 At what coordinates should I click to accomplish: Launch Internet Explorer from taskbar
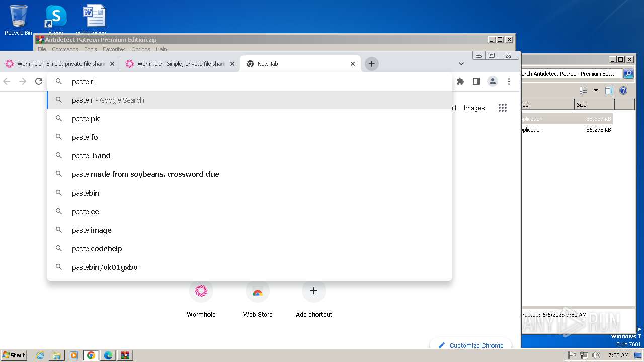(40, 355)
